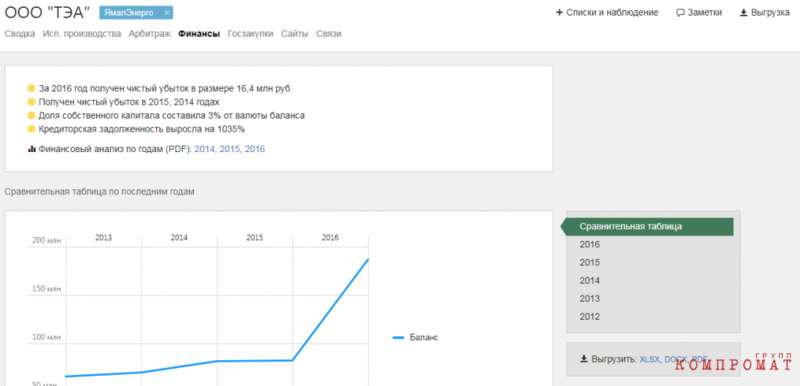Click the 2016 data point on Баланс chart
Screen dimensions: 800x386
[368, 260]
